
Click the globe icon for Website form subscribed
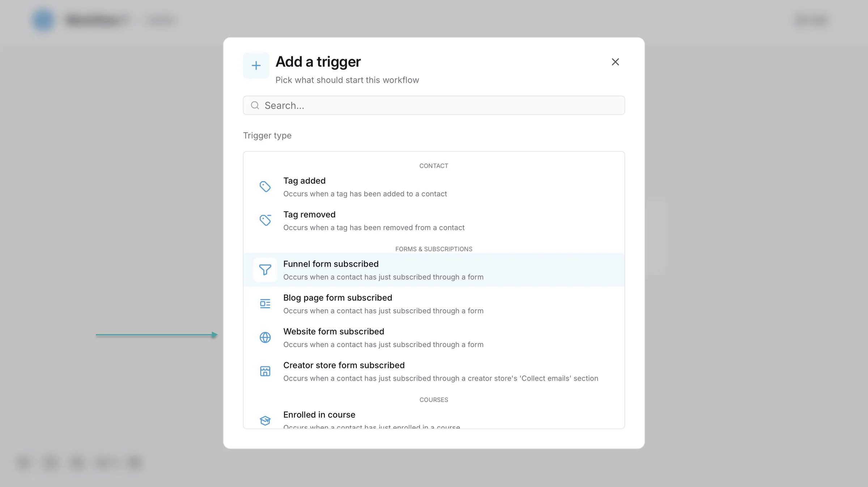pos(265,337)
